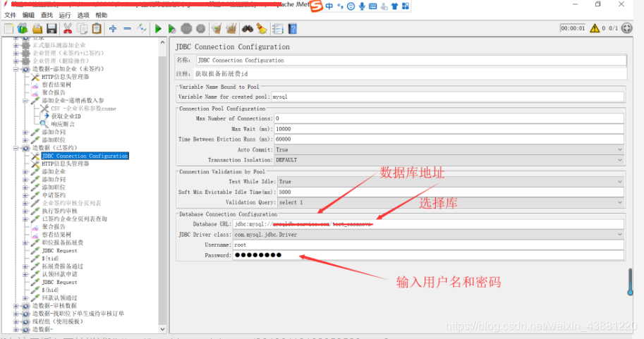This screenshot has width=644, height=339.
Task: Click the Clear All double broom icon
Action: [x=231, y=28]
